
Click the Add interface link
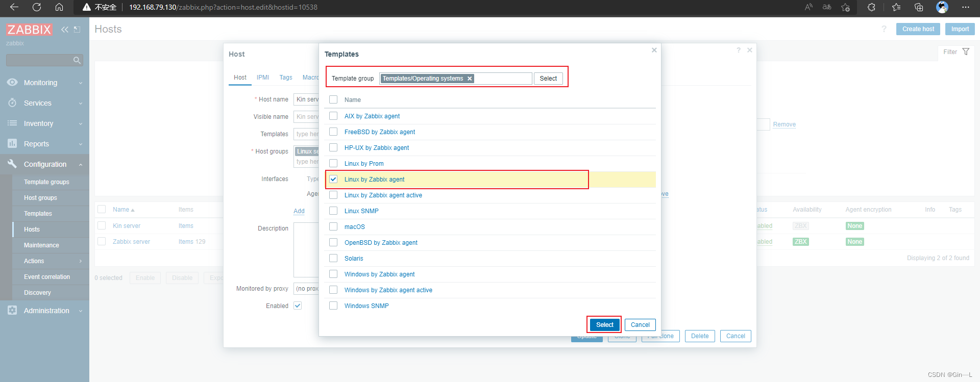coord(299,211)
